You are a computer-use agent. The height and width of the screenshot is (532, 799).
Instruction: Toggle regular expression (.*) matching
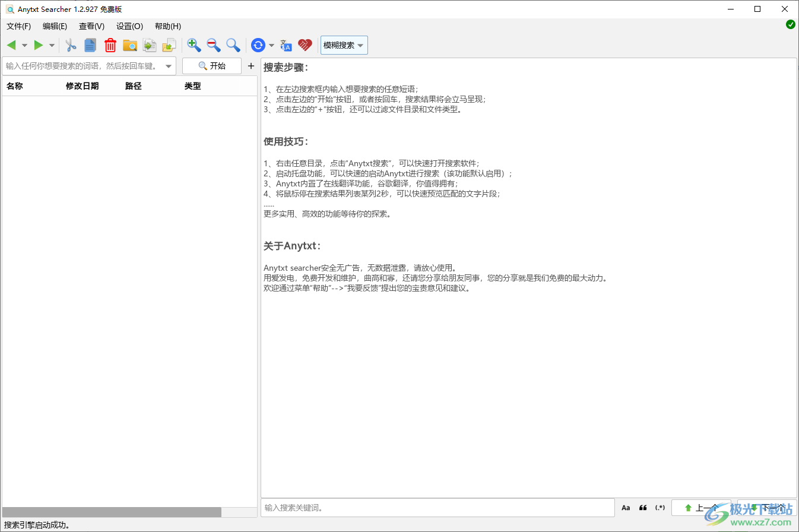pyautogui.click(x=660, y=508)
